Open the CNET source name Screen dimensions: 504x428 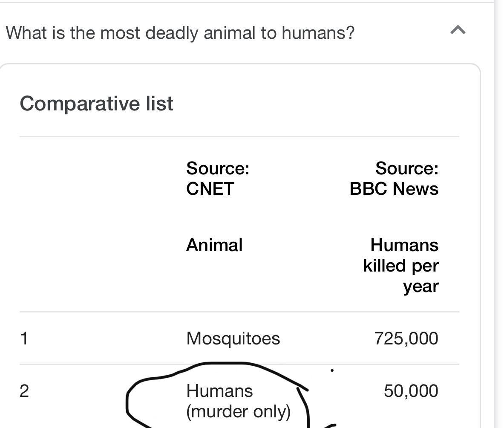[x=210, y=189]
